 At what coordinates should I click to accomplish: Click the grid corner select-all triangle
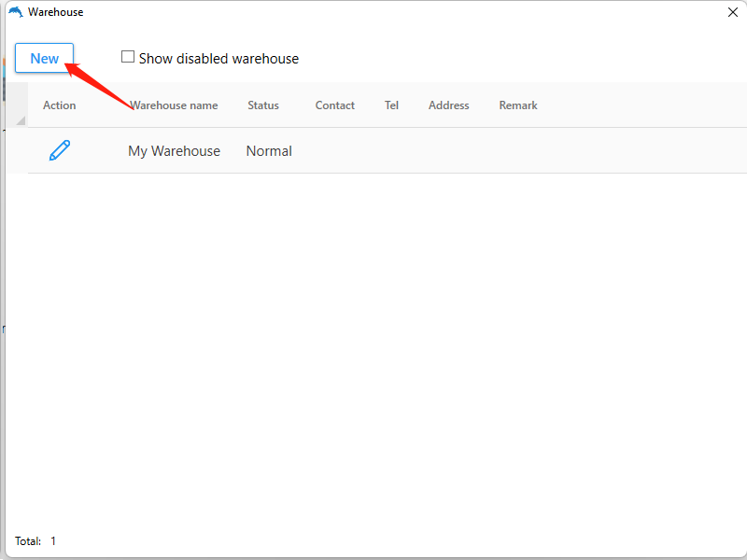(21, 120)
